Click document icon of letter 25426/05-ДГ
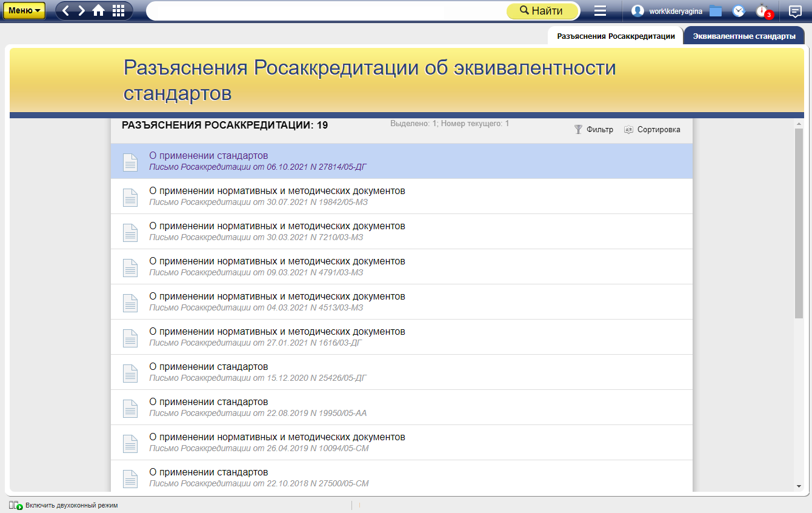The height and width of the screenshot is (513, 812). coord(130,374)
